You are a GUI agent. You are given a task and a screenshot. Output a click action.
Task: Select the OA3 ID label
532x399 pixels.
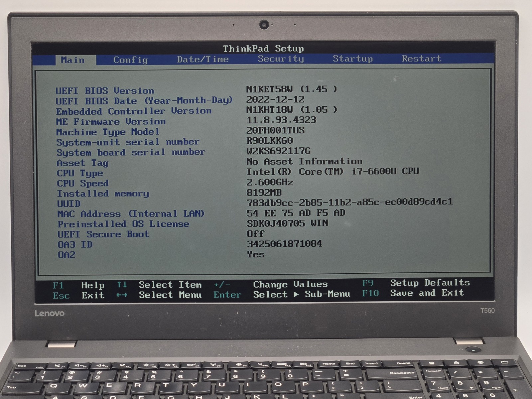(75, 245)
